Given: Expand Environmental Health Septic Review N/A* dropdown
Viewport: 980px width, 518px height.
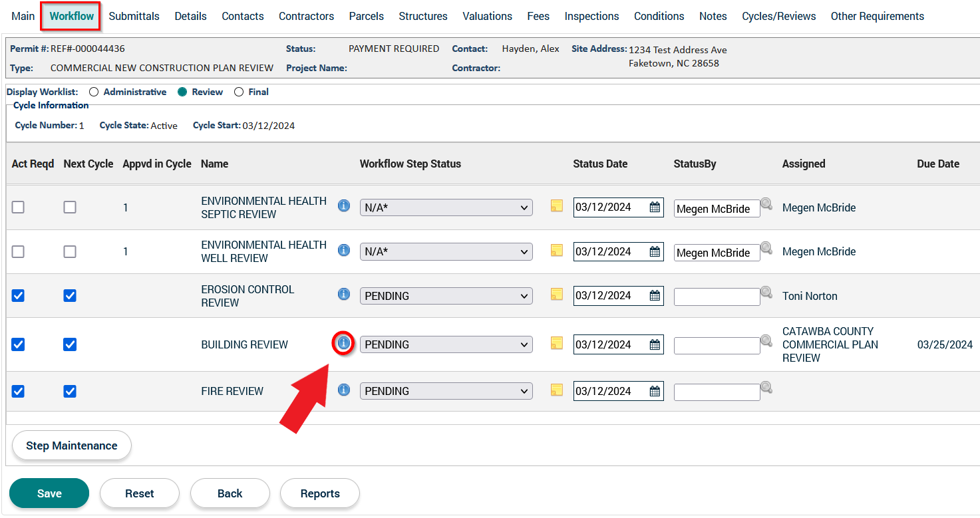Looking at the screenshot, I should (x=446, y=207).
